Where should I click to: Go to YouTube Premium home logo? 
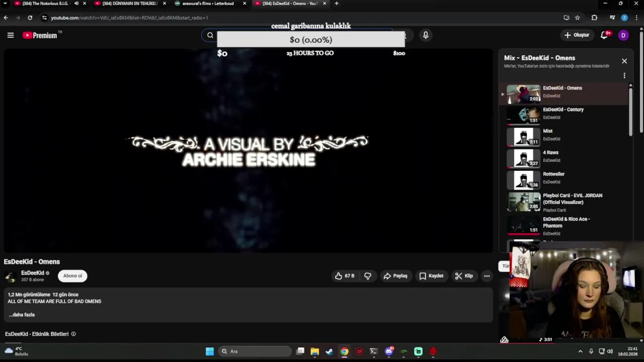point(40,35)
